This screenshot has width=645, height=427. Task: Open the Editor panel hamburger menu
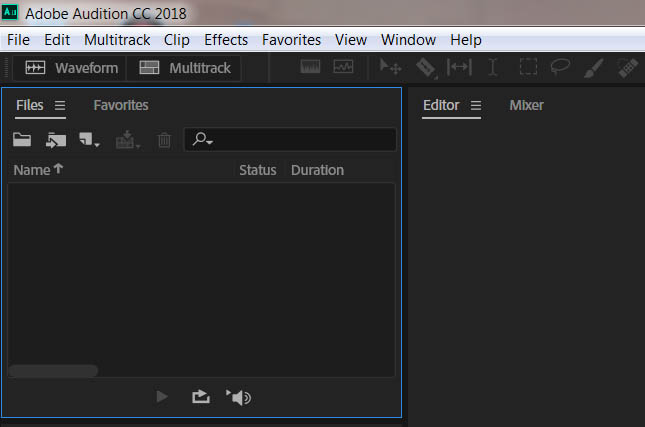click(x=476, y=105)
